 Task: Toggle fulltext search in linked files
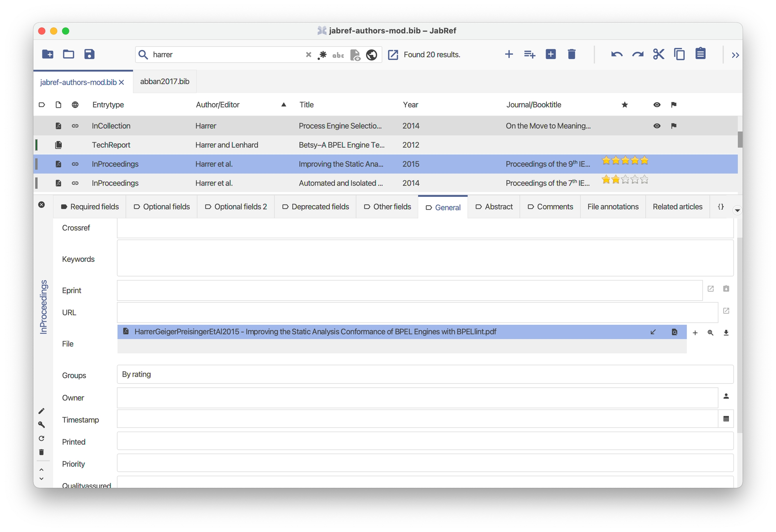click(x=355, y=55)
